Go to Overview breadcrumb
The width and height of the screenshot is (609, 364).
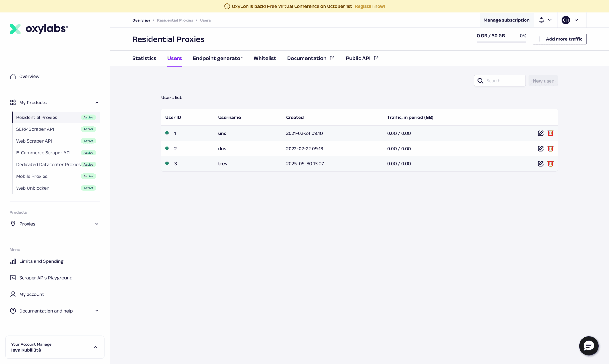(141, 20)
